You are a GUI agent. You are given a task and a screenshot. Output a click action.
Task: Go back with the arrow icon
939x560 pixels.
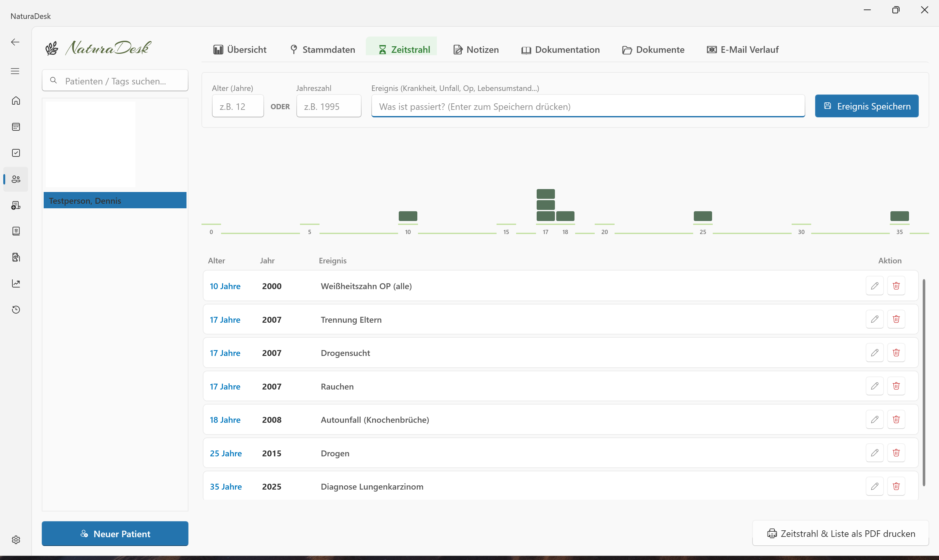pyautogui.click(x=15, y=42)
